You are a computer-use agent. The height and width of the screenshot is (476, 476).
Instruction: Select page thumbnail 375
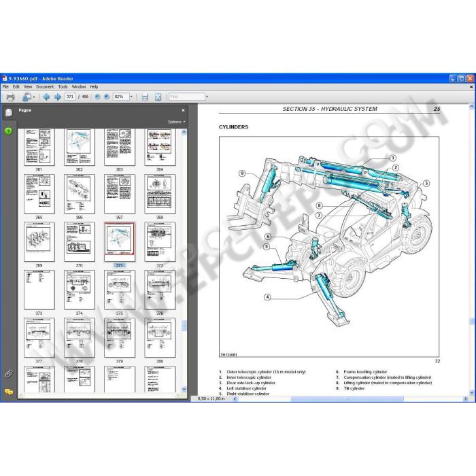pyautogui.click(x=120, y=290)
